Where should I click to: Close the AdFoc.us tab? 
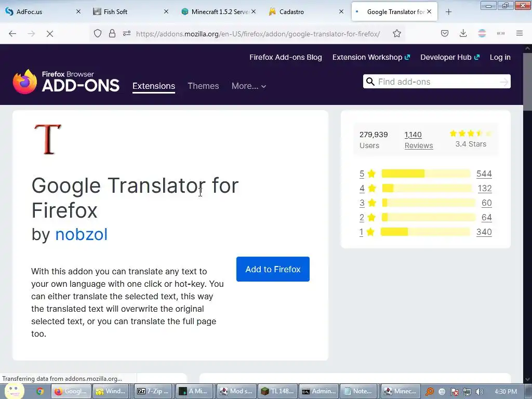point(78,11)
